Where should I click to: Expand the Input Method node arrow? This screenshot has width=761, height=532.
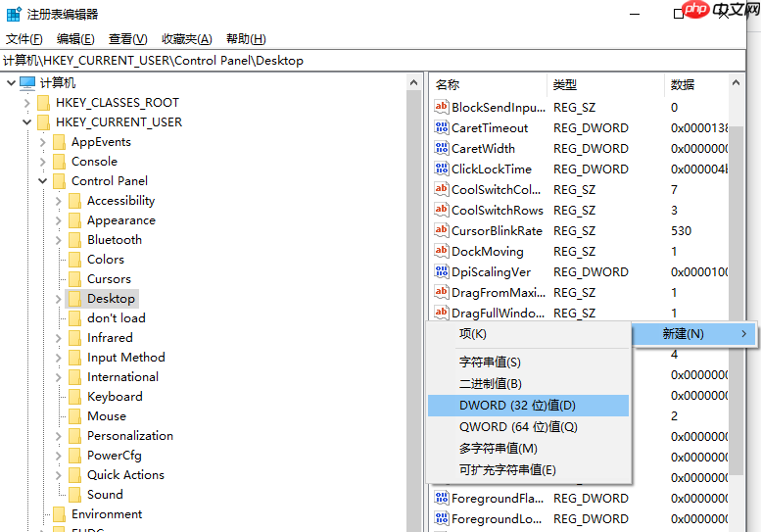(x=58, y=358)
